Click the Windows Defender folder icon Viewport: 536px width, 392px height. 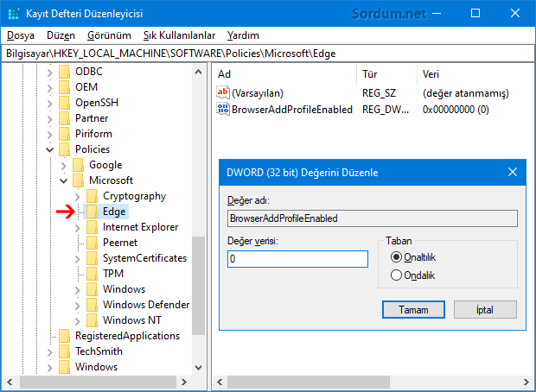(x=92, y=305)
